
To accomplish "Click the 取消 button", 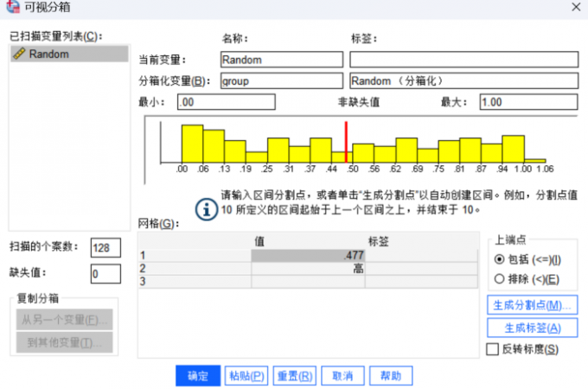I will (342, 375).
